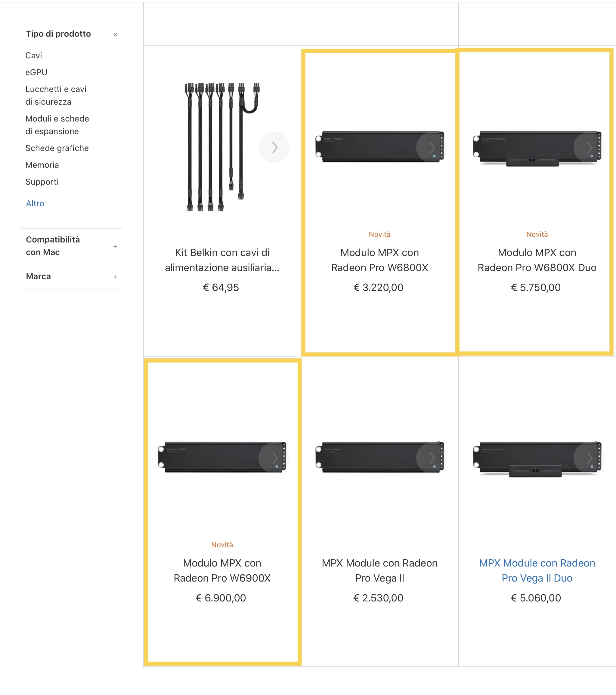Expand the Compatibilità con Mac filter
This screenshot has width=616, height=695.
tap(115, 246)
